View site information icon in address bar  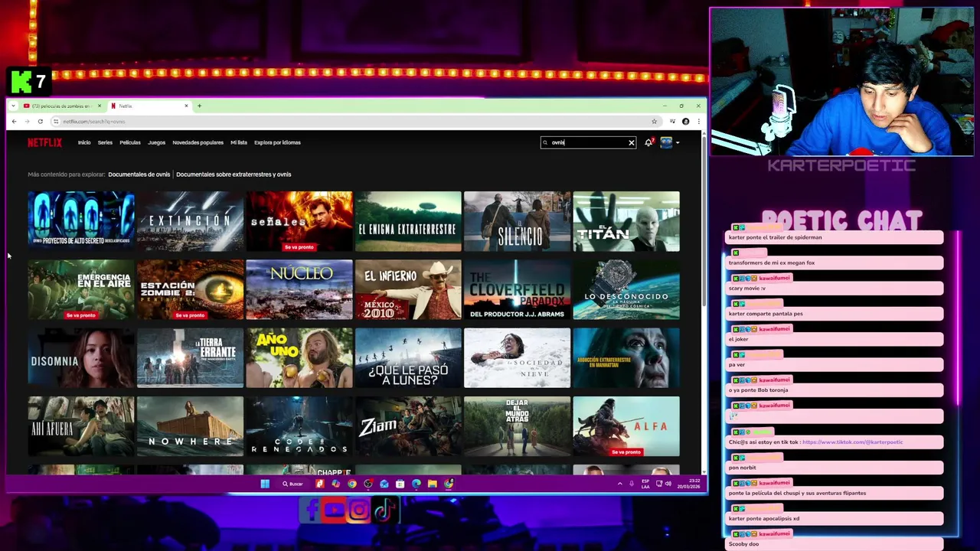coord(56,121)
